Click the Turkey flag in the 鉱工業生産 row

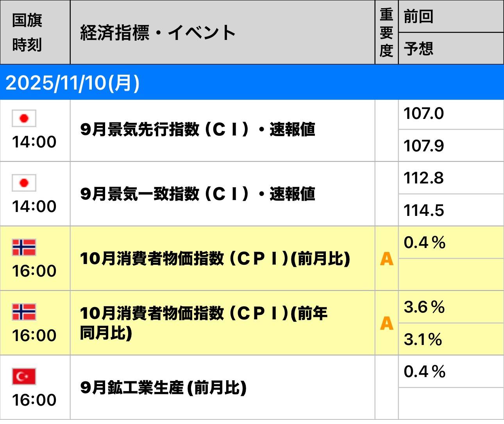[x=24, y=376]
